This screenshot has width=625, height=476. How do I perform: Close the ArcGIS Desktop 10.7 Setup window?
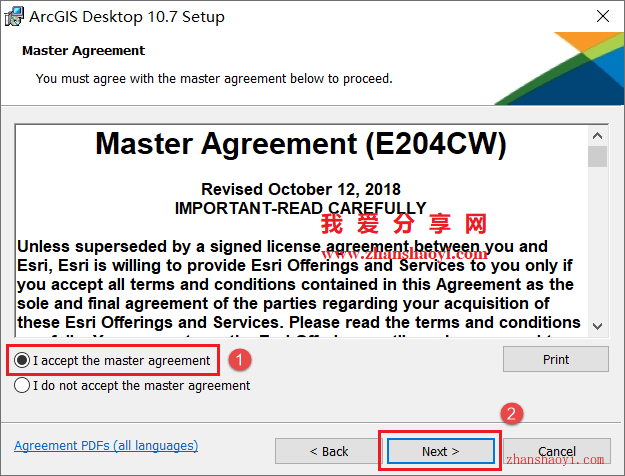click(603, 16)
